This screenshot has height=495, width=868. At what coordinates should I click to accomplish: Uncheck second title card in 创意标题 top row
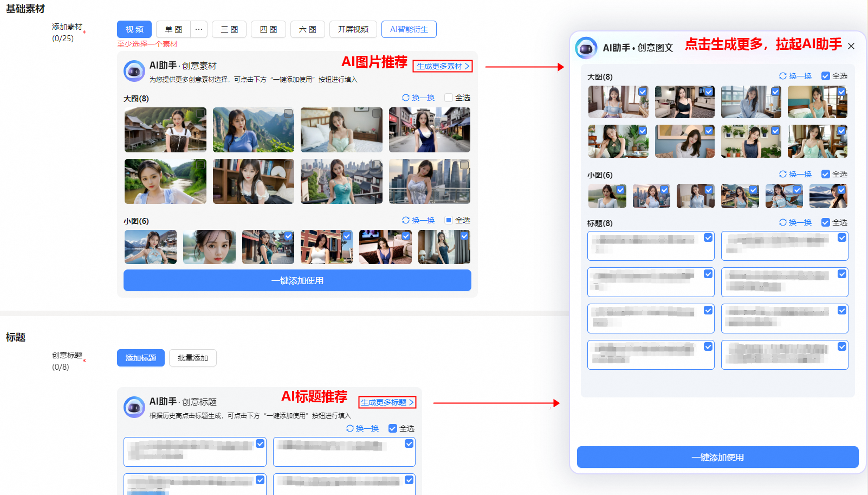[x=409, y=443]
